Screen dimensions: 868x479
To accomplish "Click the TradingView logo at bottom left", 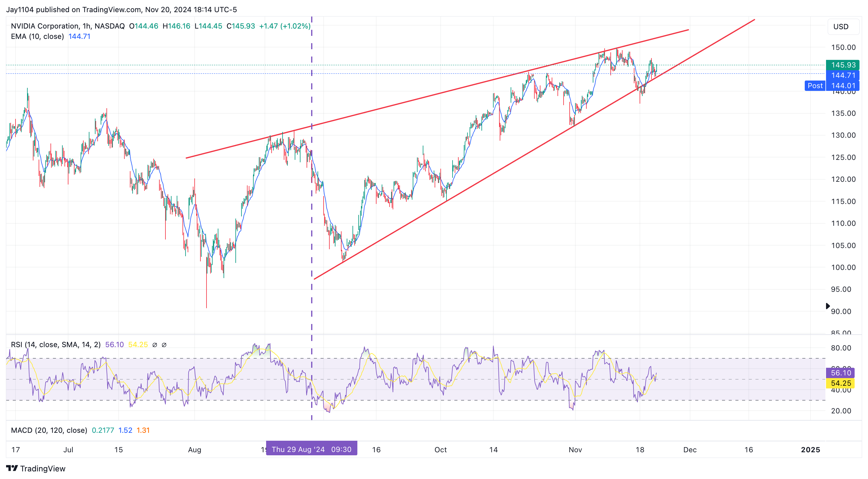I will (36, 469).
